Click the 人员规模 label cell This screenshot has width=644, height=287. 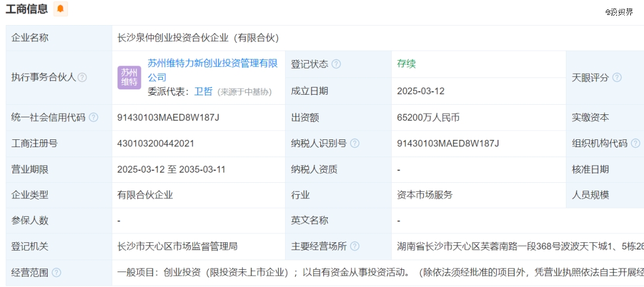605,195
